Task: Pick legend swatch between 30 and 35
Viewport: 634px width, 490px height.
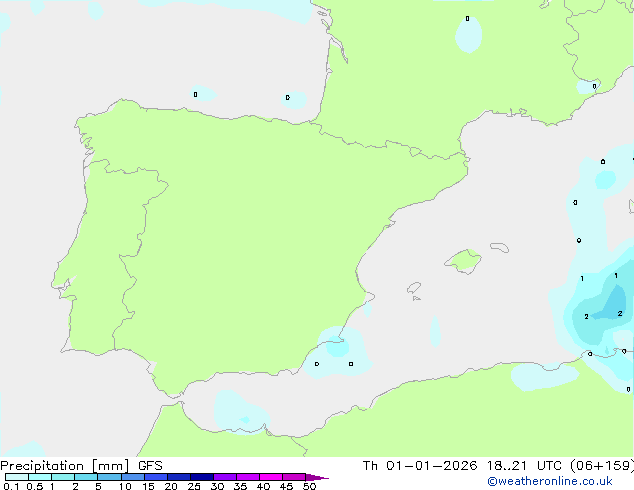Action: (225, 477)
